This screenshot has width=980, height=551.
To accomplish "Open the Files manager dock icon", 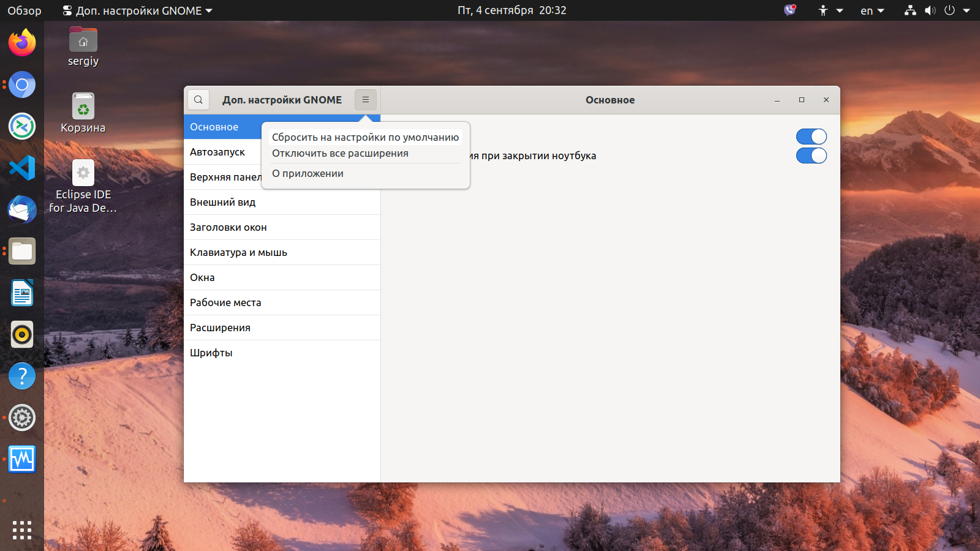I will point(22,251).
